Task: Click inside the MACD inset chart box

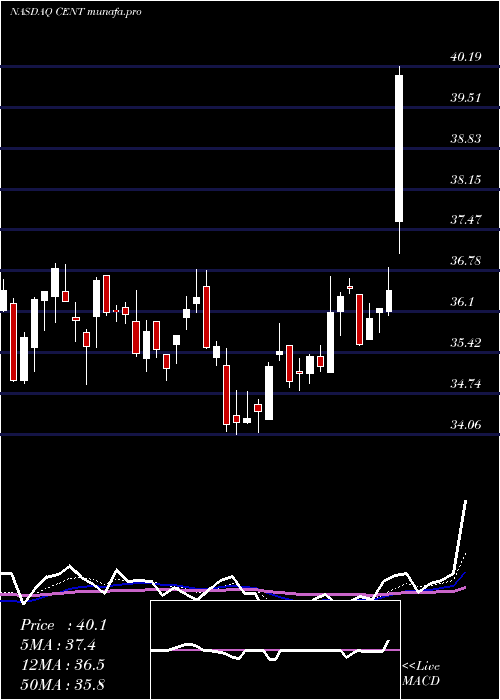Action: coord(275,650)
